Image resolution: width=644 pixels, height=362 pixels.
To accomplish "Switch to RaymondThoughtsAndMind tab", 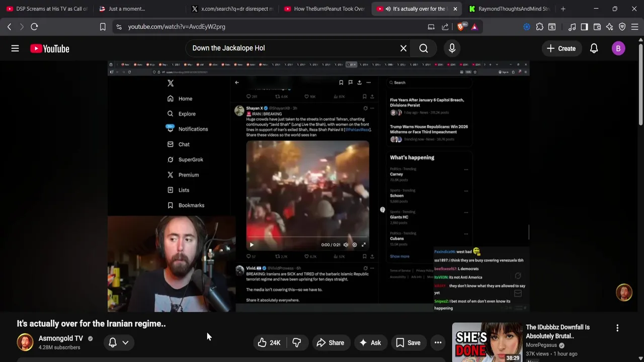I will tap(509, 9).
